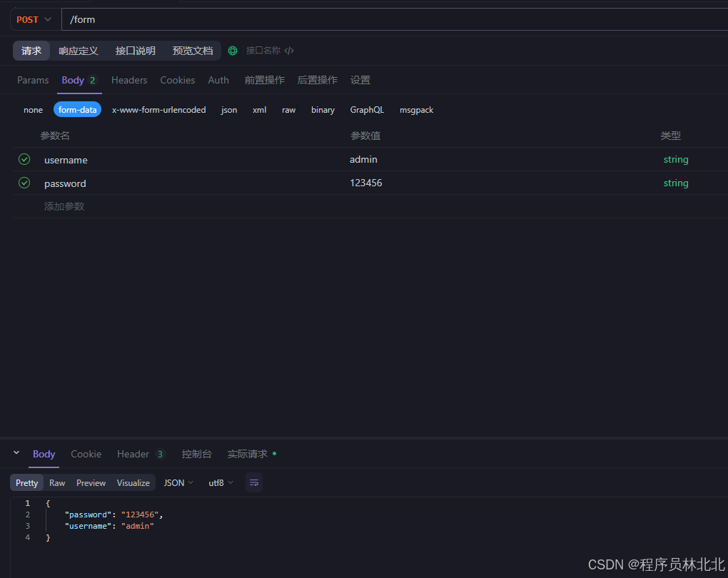Open the Auth tab
This screenshot has width=728, height=578.
(x=218, y=81)
